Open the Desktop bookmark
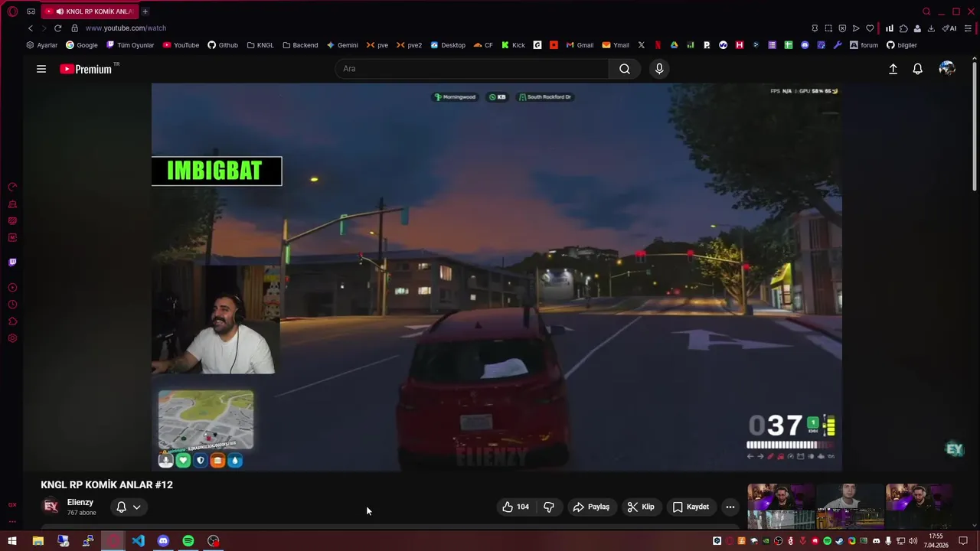The height and width of the screenshot is (551, 980). (448, 45)
